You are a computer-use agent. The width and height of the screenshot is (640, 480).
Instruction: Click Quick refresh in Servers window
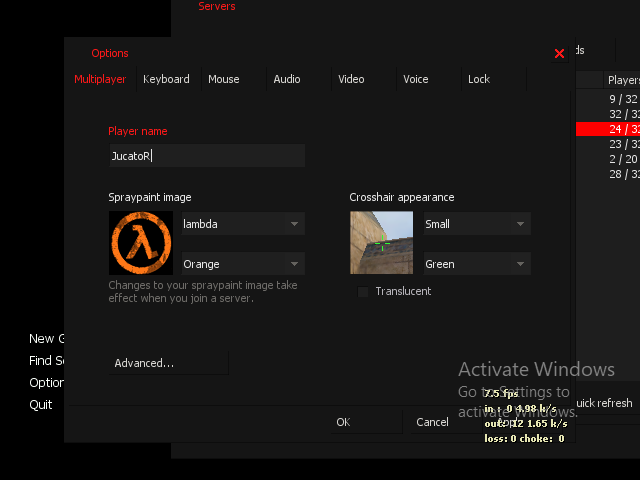(604, 403)
